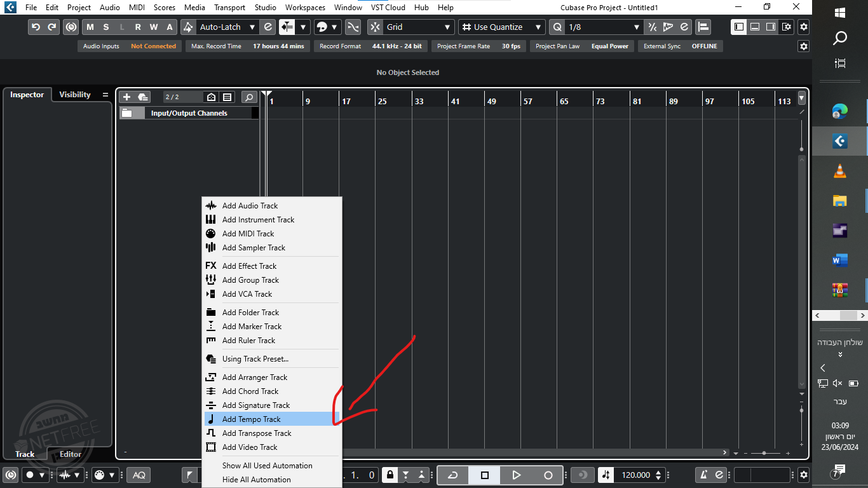Open the Auto-Latch automation mode dropdown

coord(227,27)
